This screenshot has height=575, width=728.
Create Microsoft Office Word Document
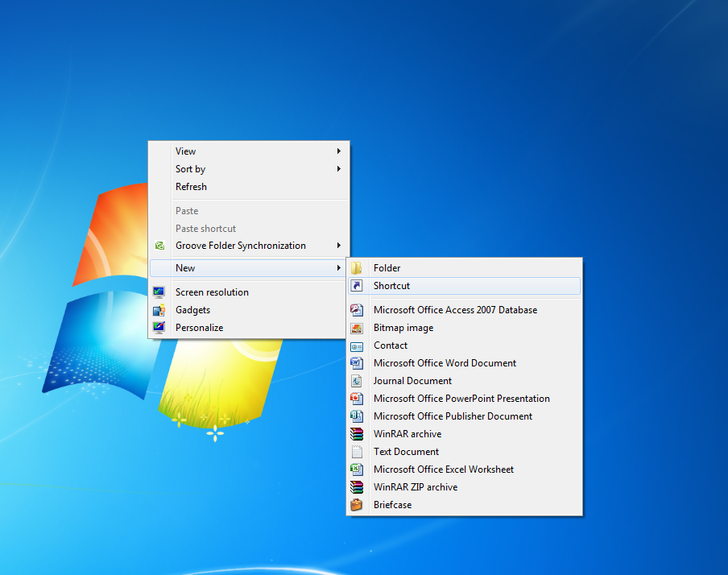click(465, 362)
